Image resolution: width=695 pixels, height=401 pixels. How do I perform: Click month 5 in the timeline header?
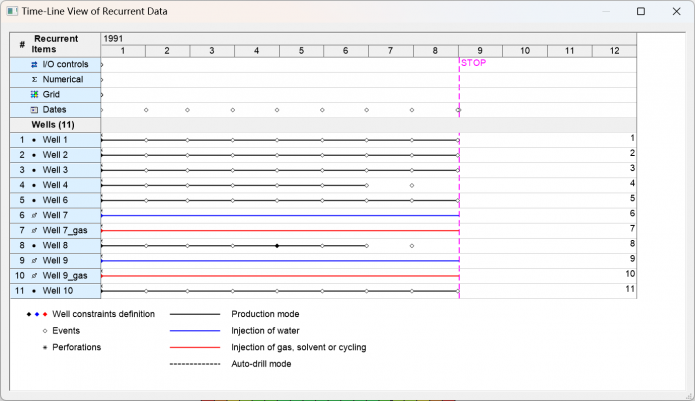pos(301,50)
